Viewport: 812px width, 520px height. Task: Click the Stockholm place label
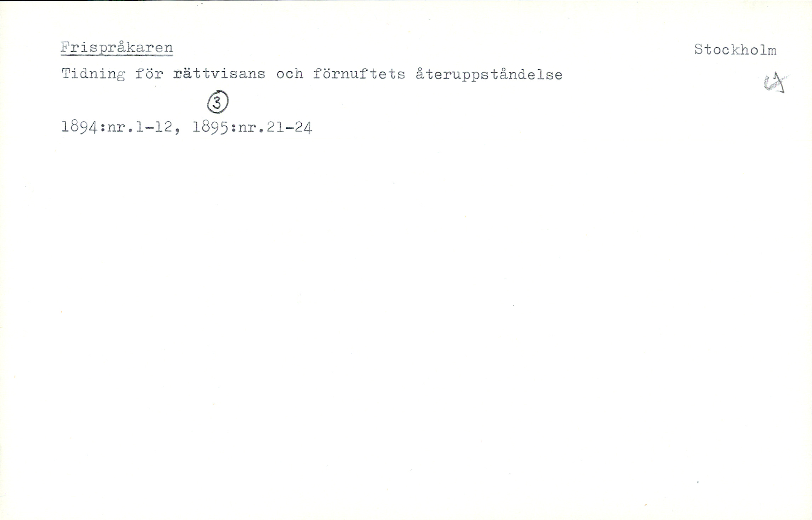[735, 50]
